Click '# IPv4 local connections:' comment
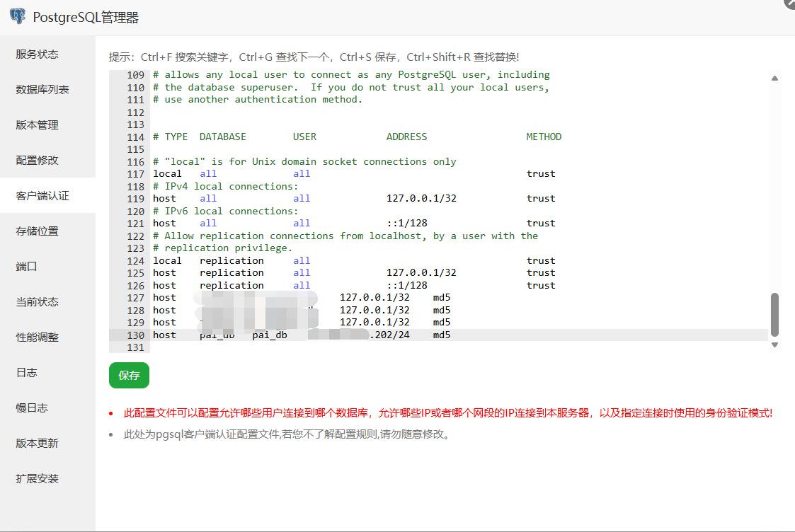Viewport: 795px width, 532px height. tap(226, 187)
